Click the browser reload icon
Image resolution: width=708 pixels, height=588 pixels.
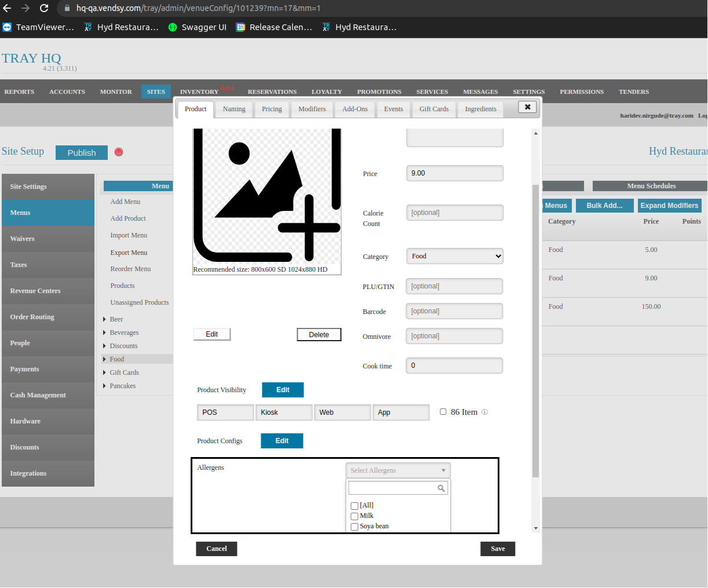44,8
